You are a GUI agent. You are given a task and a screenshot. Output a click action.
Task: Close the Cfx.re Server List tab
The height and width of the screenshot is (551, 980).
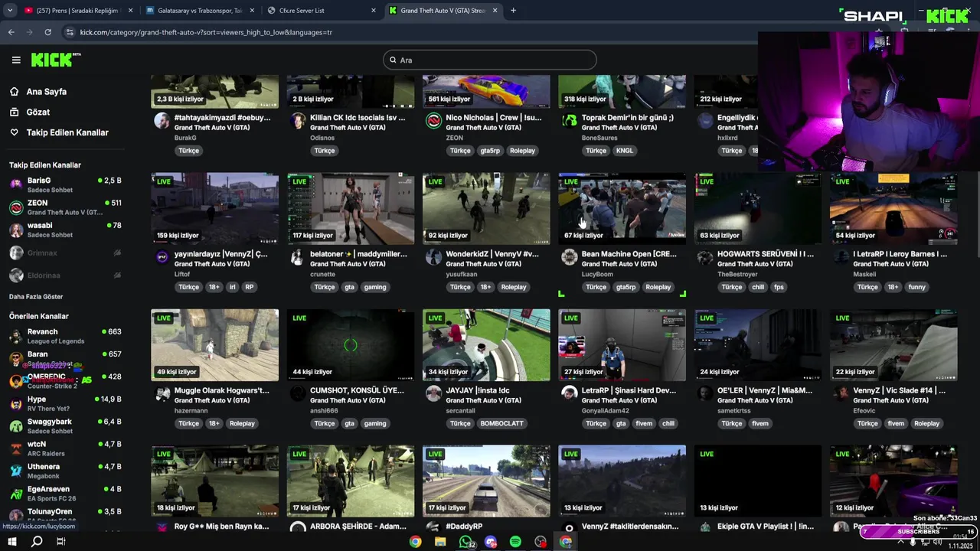pos(374,11)
